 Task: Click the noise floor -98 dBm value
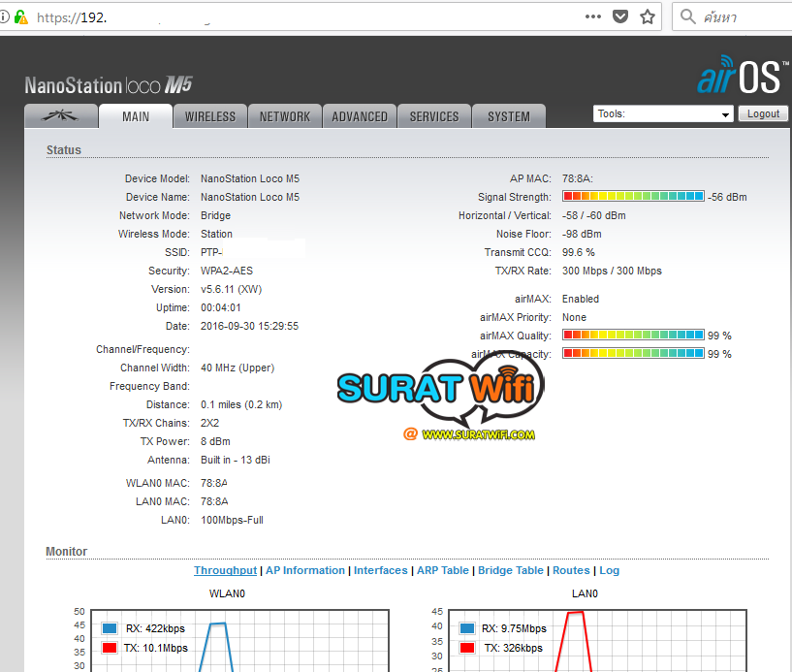(x=582, y=234)
